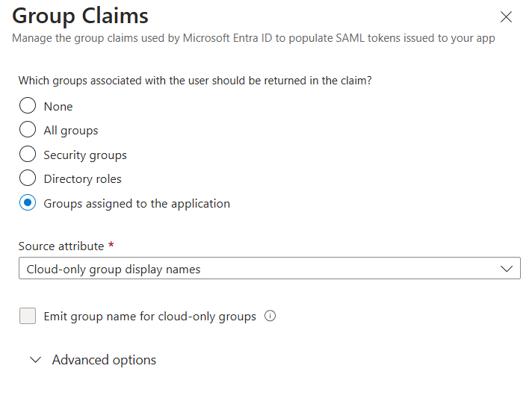Viewport: 532px width, 395px height.
Task: Select Security groups radio option
Action: click(28, 155)
